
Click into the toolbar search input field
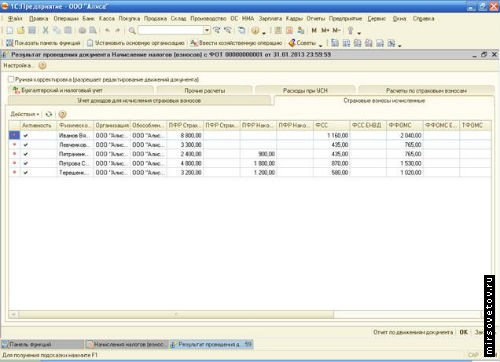point(171,30)
